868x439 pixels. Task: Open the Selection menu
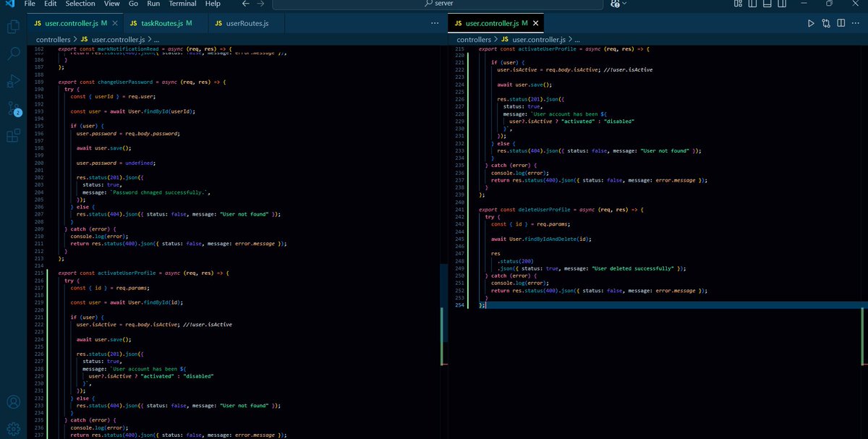pyautogui.click(x=80, y=4)
